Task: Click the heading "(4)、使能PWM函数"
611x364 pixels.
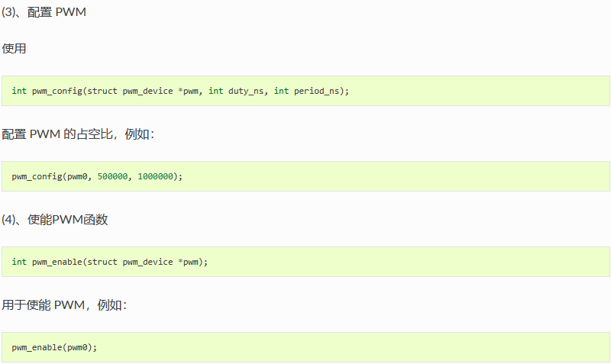Action: click(x=54, y=220)
